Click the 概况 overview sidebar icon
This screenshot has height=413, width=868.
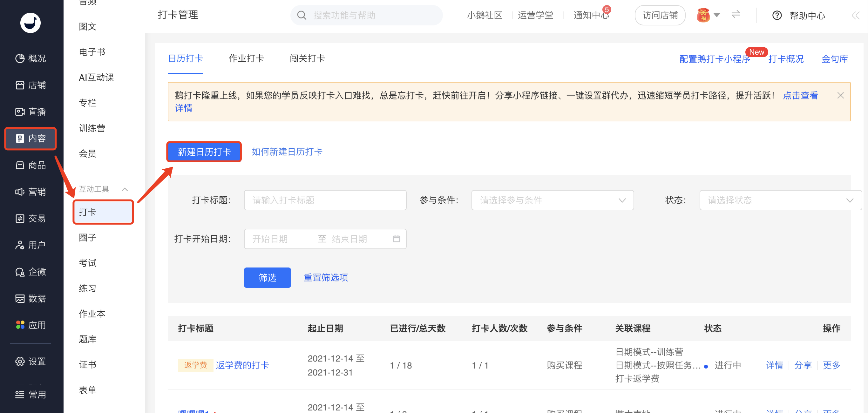coord(20,58)
